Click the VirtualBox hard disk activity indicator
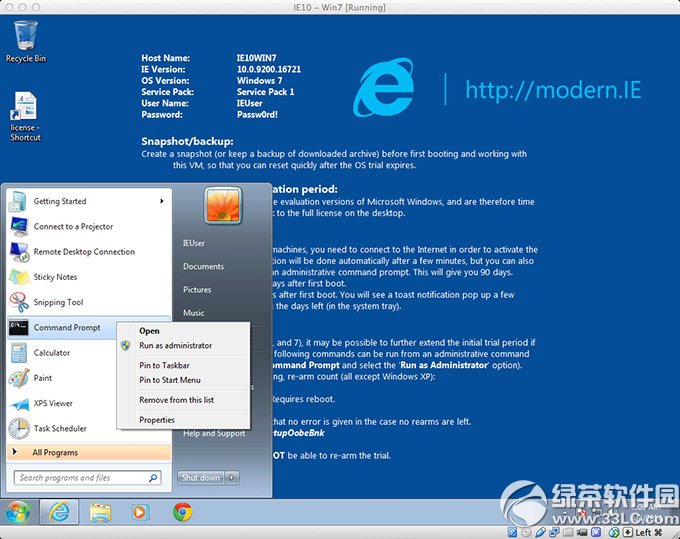The width and height of the screenshot is (680, 539). tap(512, 532)
